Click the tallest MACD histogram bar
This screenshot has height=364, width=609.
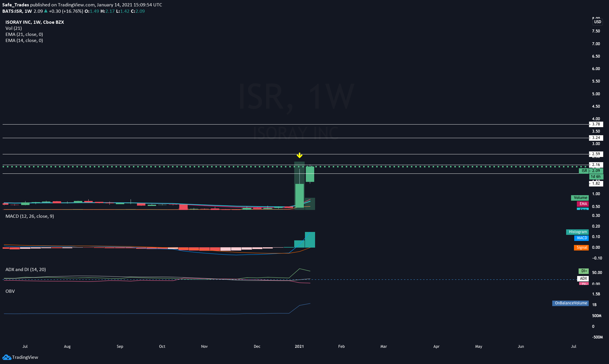(x=310, y=239)
